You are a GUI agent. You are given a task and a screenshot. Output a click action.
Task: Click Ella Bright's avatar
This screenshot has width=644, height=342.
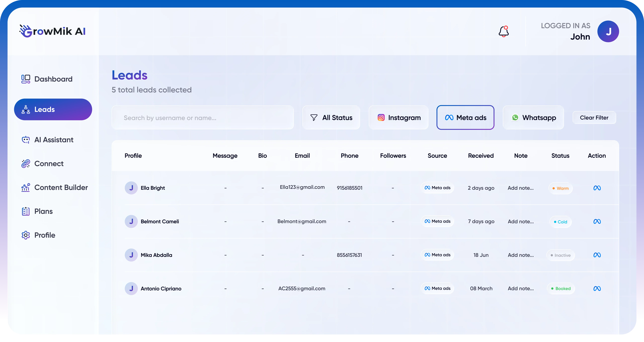[x=131, y=188]
